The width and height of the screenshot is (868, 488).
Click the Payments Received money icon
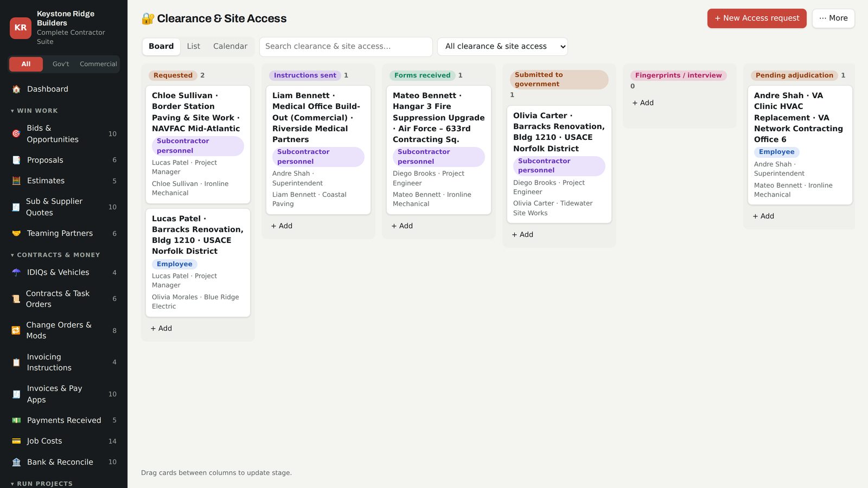[16, 420]
